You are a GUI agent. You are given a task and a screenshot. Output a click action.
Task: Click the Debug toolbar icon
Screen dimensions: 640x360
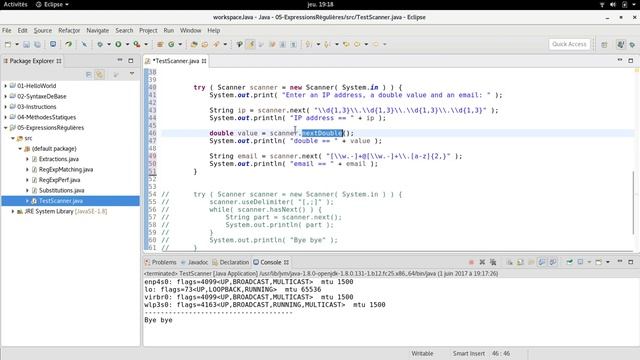tap(100, 44)
